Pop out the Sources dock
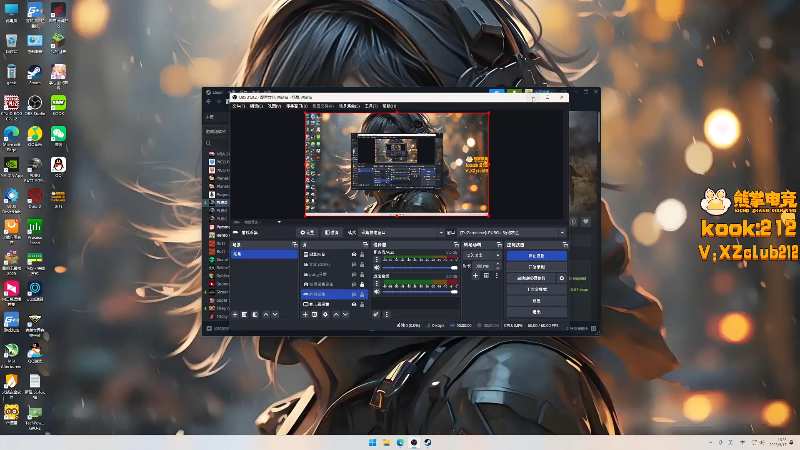The image size is (800, 450). [x=365, y=245]
